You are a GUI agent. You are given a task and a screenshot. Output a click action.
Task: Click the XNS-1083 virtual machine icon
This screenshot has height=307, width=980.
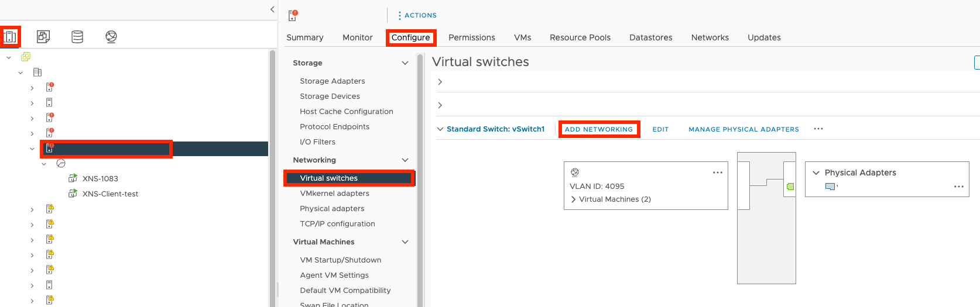click(x=73, y=178)
